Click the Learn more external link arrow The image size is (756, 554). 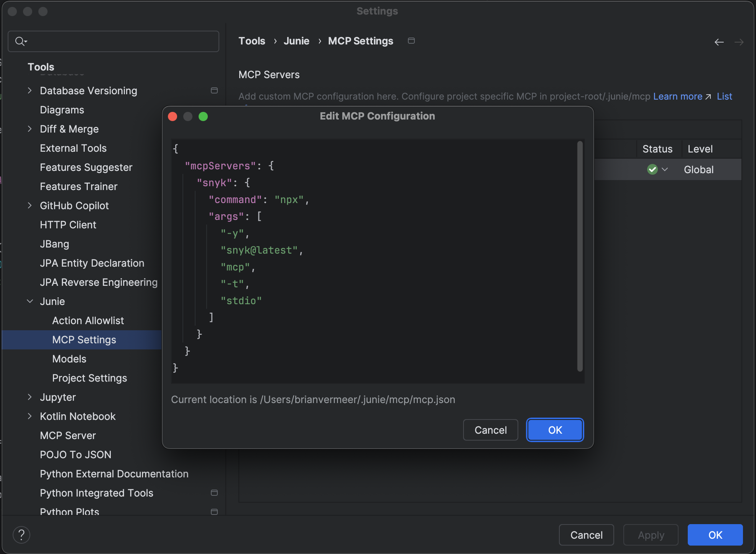pyautogui.click(x=708, y=97)
